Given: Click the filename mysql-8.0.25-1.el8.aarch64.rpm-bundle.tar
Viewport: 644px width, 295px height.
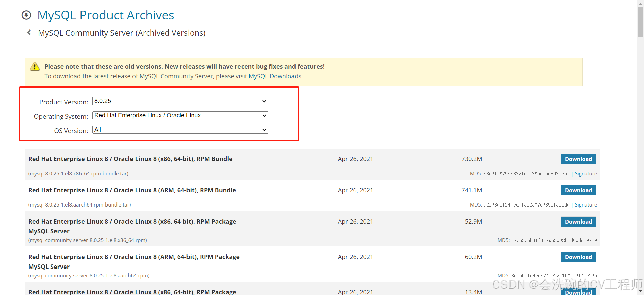Looking at the screenshot, I should 79,205.
